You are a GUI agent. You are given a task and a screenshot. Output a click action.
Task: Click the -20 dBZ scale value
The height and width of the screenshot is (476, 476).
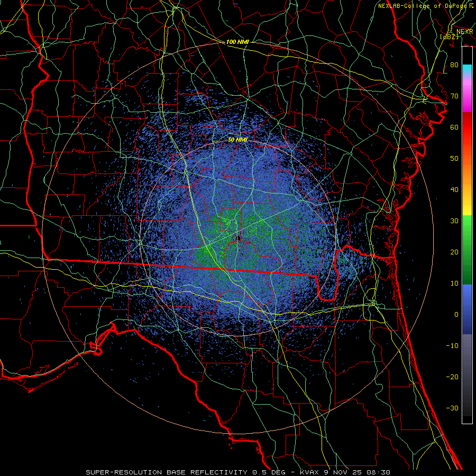(x=452, y=377)
